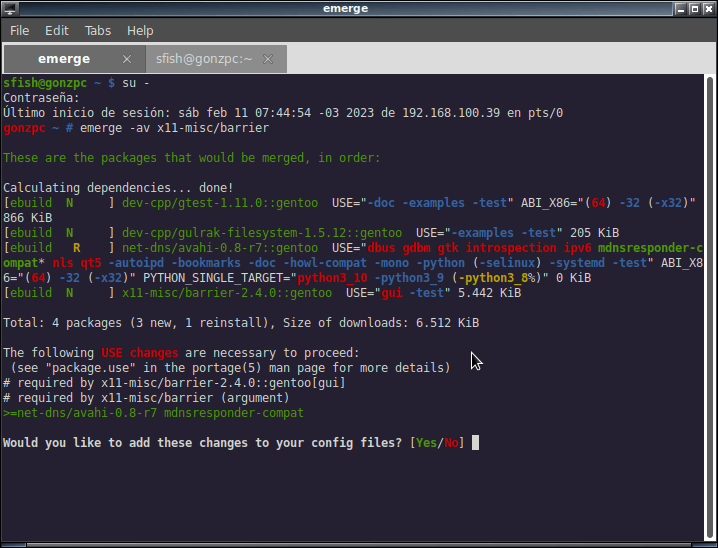Click '>=net-dns/avahi-0.8-r7 mdnsresponder-compat' line
The image size is (718, 548).
[x=153, y=413]
